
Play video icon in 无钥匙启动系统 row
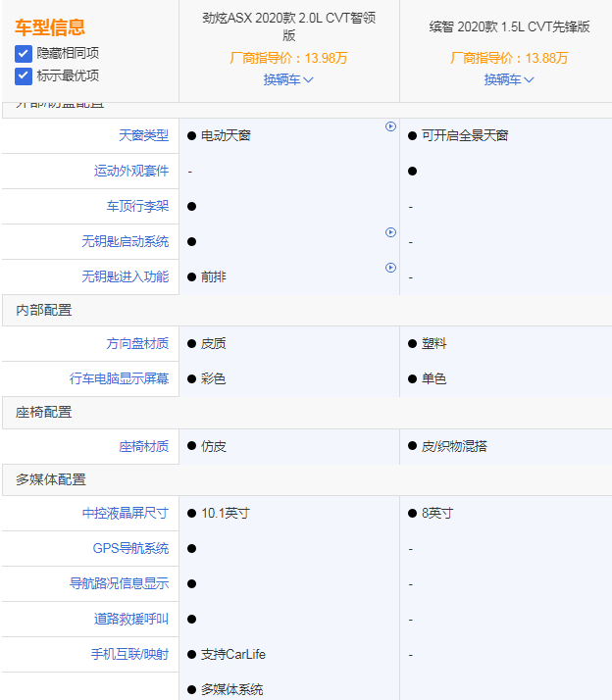pyautogui.click(x=390, y=232)
